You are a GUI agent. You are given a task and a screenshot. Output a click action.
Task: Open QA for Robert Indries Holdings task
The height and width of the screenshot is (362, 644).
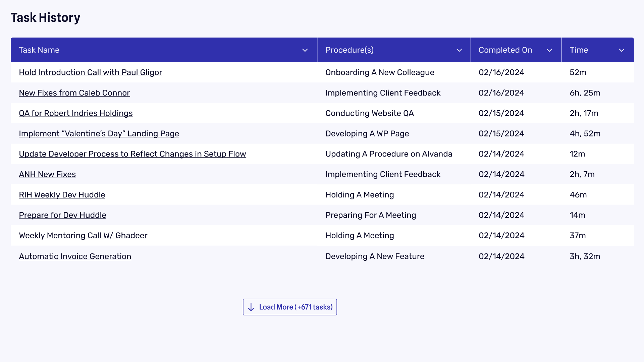[x=75, y=113]
